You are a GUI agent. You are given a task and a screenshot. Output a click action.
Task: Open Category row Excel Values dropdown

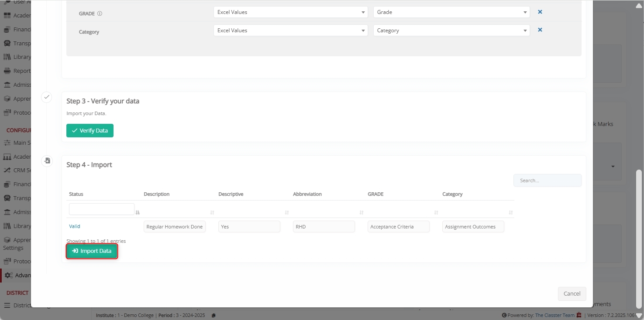pos(290,31)
